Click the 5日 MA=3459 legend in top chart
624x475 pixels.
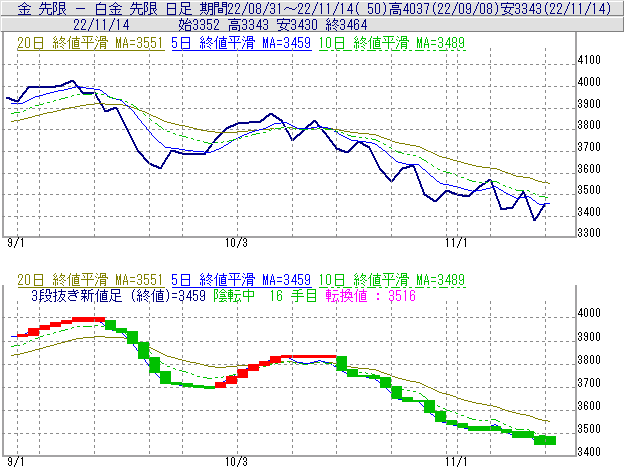coord(230,44)
